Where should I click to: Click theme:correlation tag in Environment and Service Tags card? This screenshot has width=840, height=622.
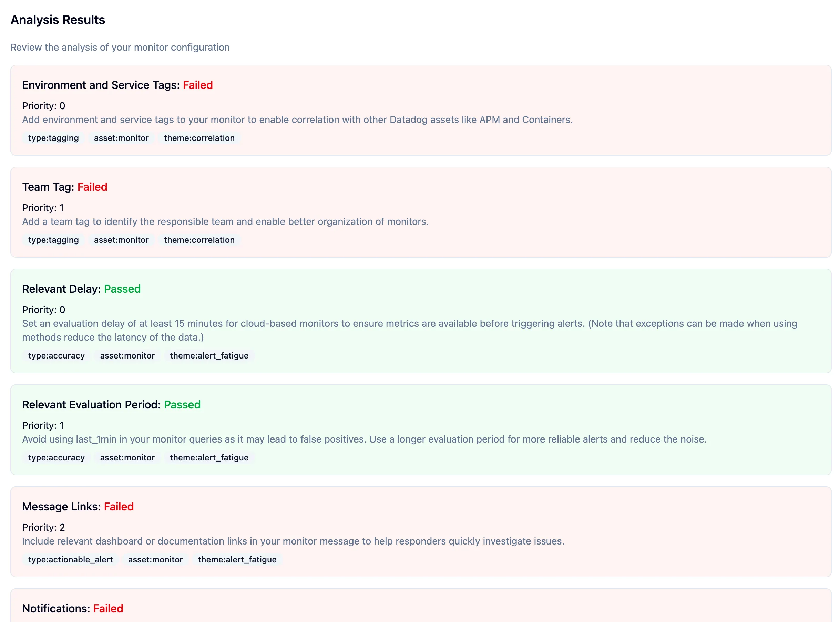tap(199, 138)
